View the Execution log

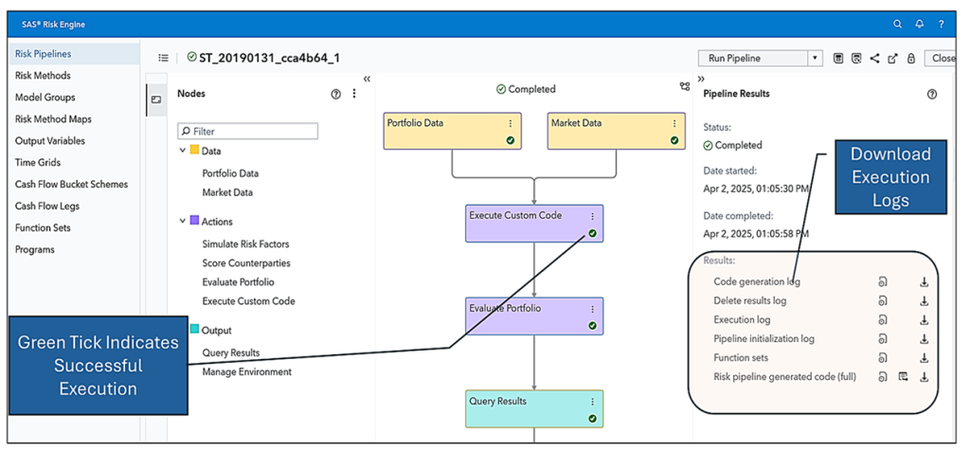(x=882, y=320)
